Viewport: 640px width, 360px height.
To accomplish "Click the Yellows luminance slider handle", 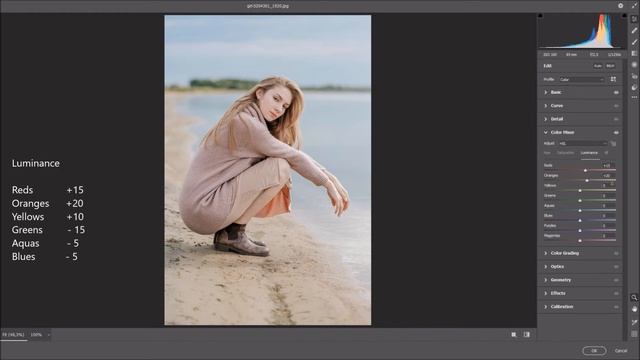I will click(580, 191).
